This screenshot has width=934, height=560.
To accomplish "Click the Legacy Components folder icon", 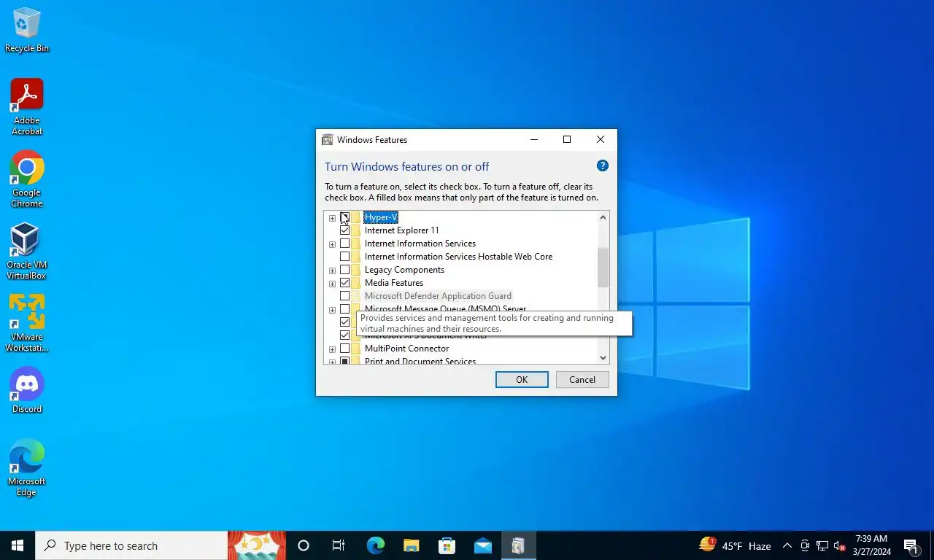I will pos(356,270).
